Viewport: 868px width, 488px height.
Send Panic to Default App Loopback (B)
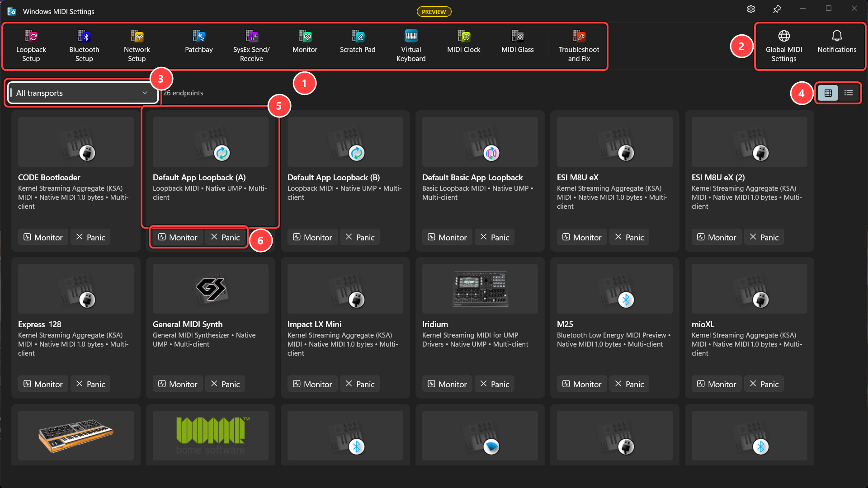click(x=360, y=237)
